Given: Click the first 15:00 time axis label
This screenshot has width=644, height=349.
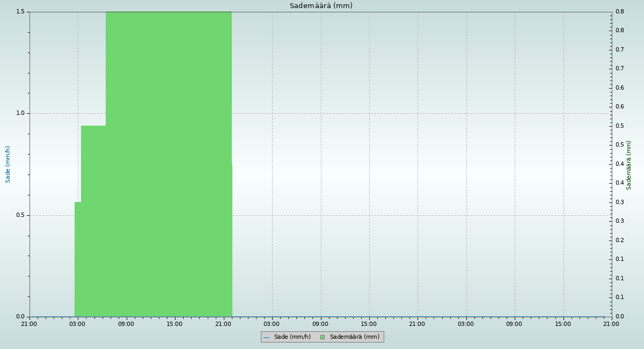Looking at the screenshot, I should point(174,324).
